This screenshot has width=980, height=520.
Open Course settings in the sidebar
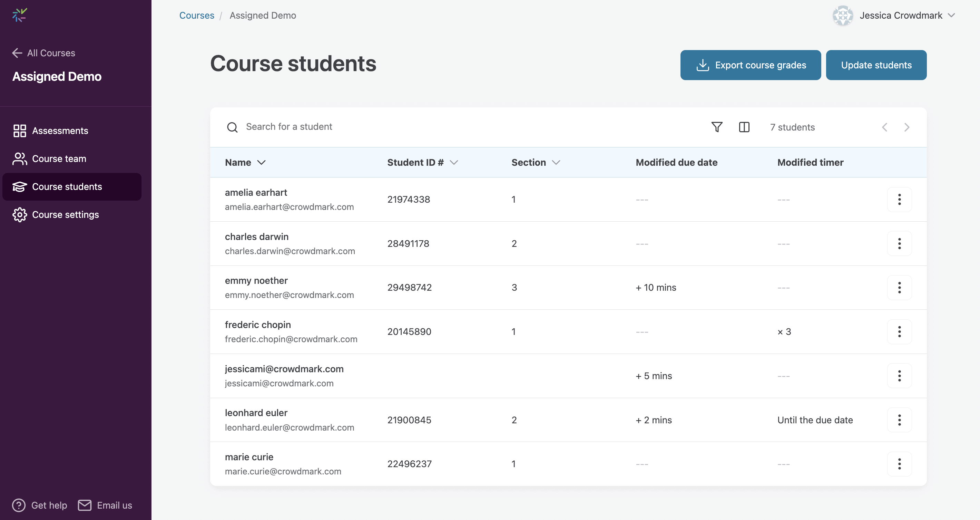click(65, 215)
